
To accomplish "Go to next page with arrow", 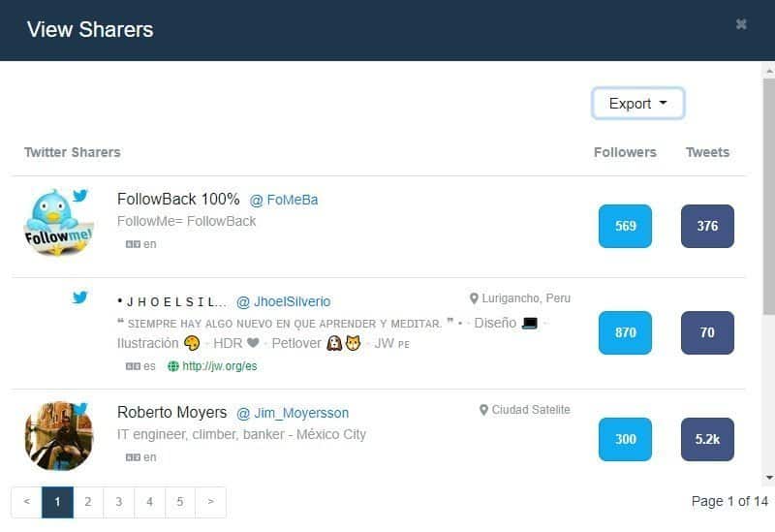I will click(x=210, y=502).
